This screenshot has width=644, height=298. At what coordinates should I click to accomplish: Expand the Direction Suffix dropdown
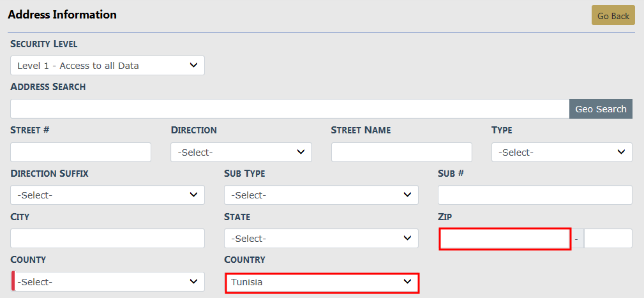point(107,195)
